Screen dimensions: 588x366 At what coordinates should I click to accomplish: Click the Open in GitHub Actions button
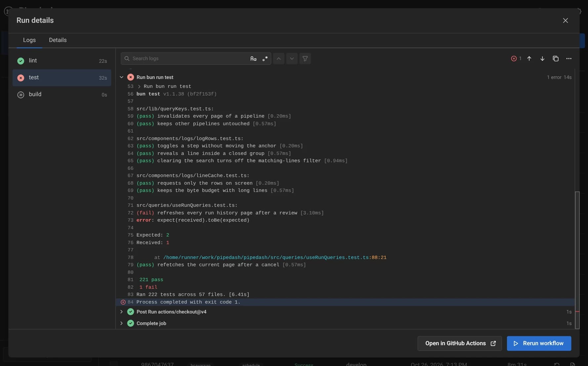[x=460, y=344]
